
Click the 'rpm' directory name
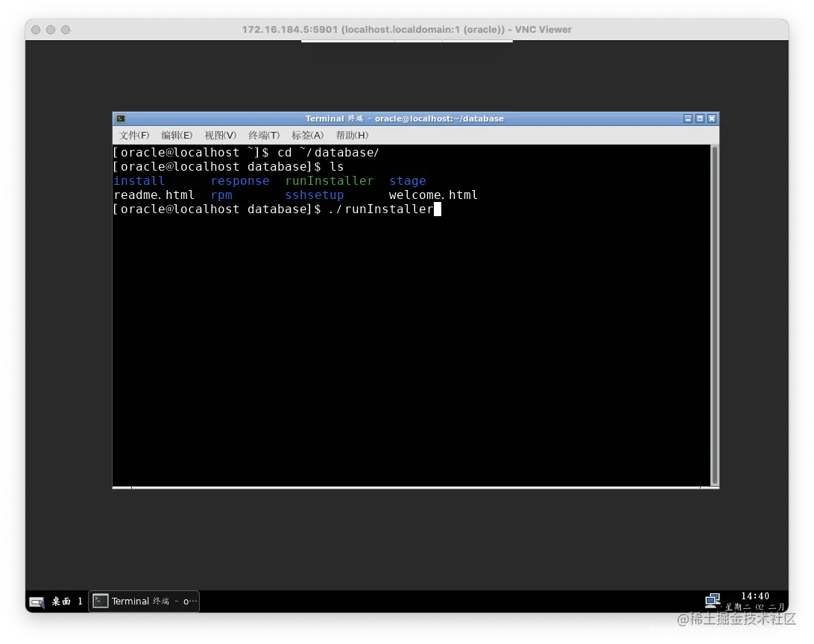(221, 195)
